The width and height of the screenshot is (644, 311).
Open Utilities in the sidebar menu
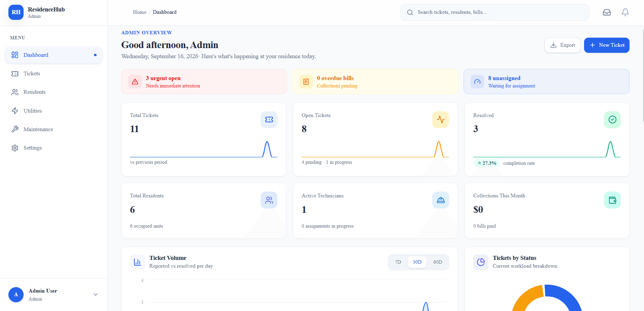(x=54, y=111)
